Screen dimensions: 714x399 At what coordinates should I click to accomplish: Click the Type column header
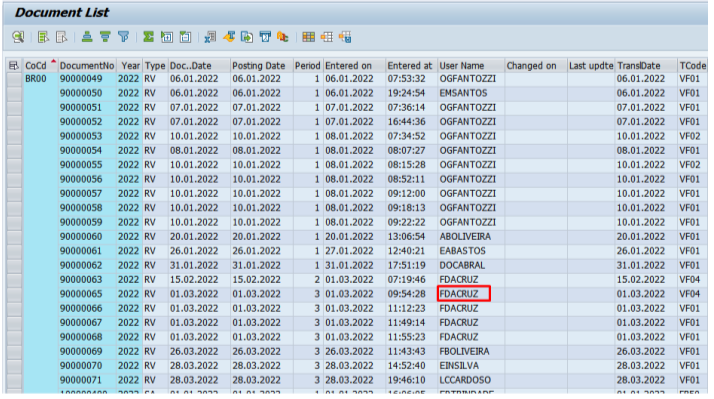pos(155,66)
